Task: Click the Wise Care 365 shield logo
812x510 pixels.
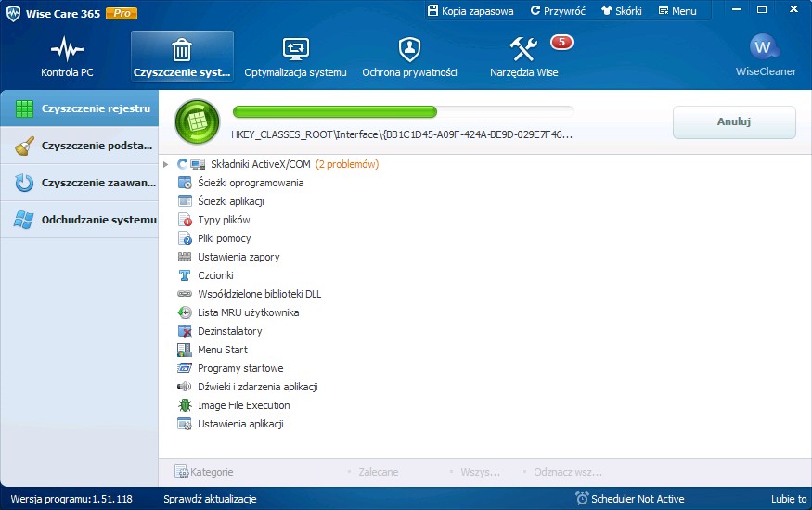Action: point(13,14)
